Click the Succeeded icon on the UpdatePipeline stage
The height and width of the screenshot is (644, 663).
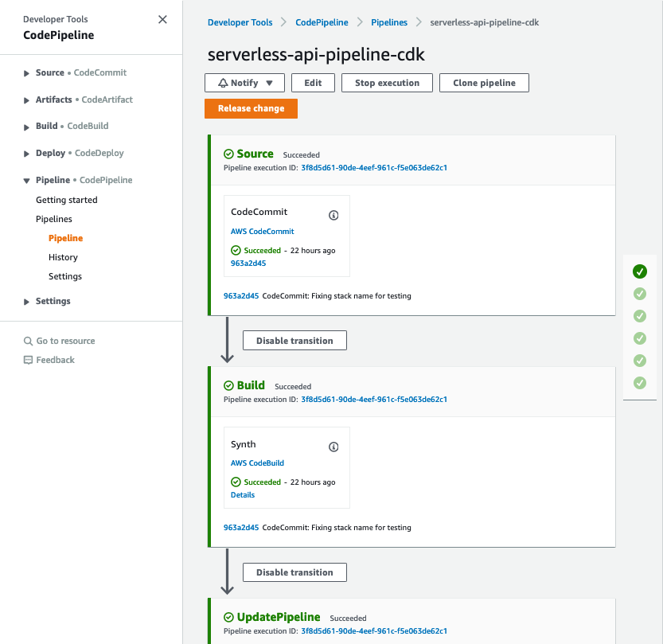point(231,617)
